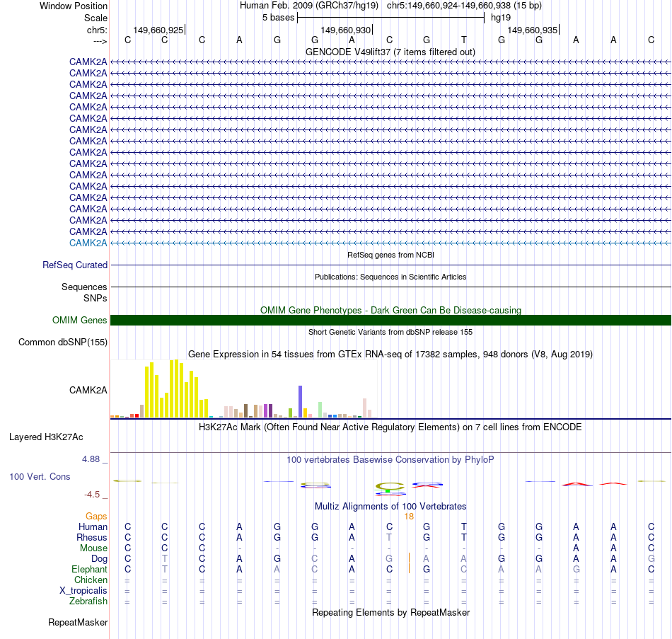Open the RefSeq genes from NCBI title
The width and height of the screenshot is (672, 639).
[390, 255]
